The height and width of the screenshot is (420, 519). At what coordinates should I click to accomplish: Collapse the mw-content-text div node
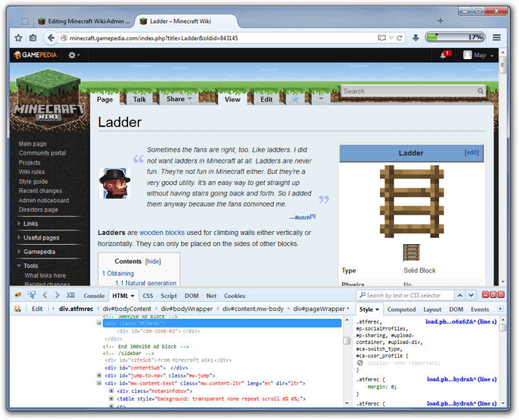[99, 383]
